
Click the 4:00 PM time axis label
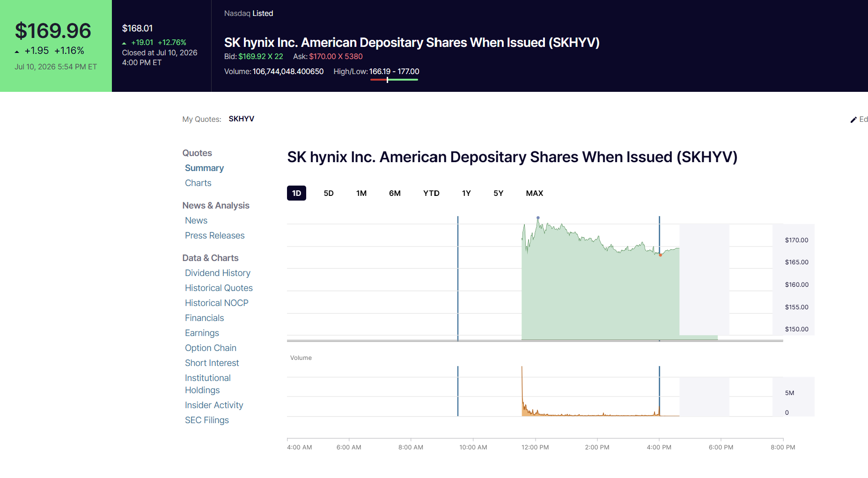pos(659,447)
